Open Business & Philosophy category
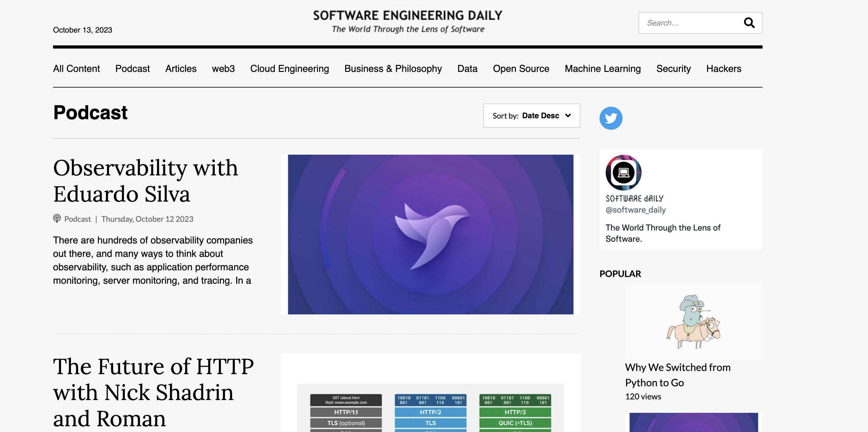The image size is (868, 432). 393,69
